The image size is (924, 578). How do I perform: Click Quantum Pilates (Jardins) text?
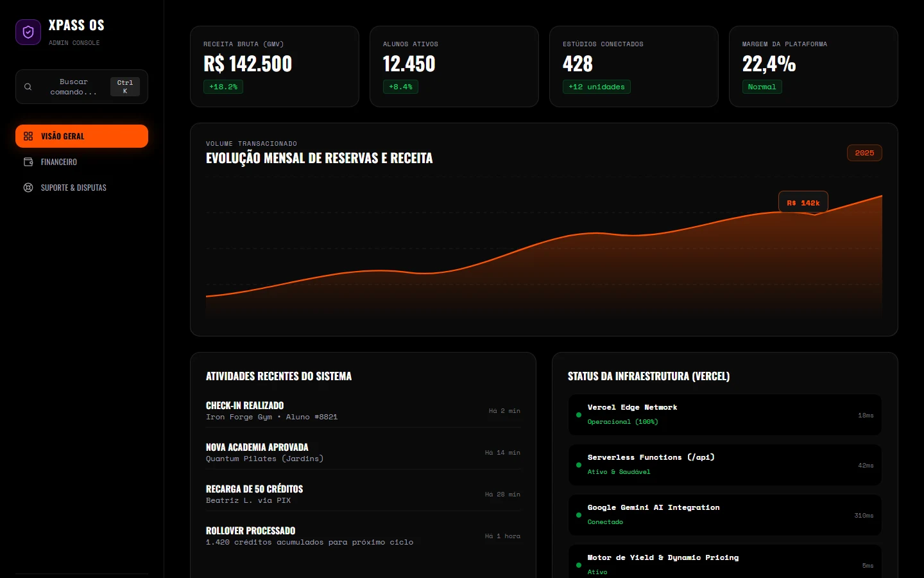point(264,459)
